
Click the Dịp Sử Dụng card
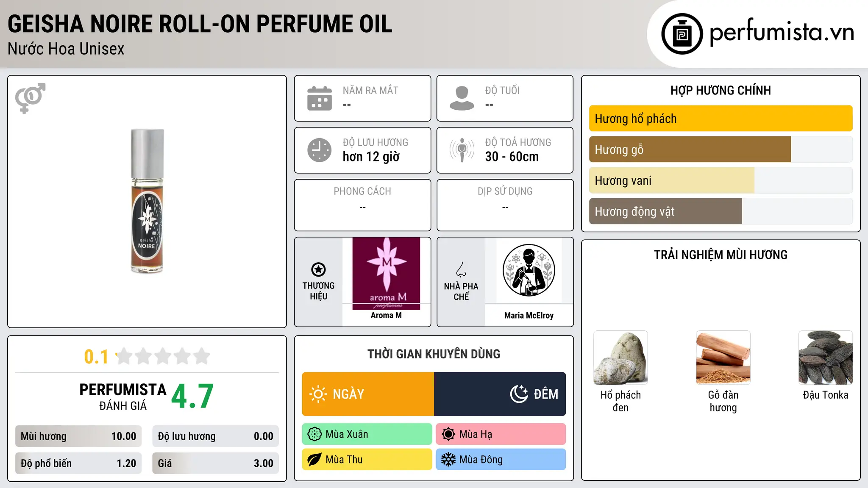505,205
